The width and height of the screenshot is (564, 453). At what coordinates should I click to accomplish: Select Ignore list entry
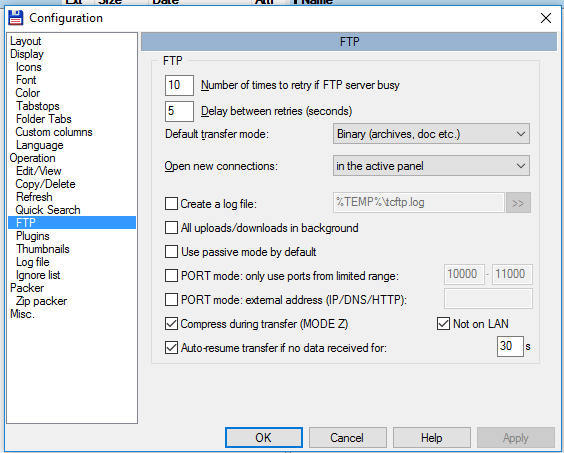tap(38, 275)
